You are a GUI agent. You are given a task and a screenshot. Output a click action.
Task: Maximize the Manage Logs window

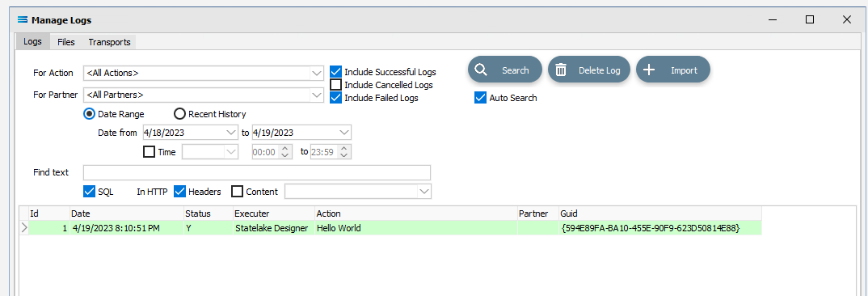(x=809, y=20)
